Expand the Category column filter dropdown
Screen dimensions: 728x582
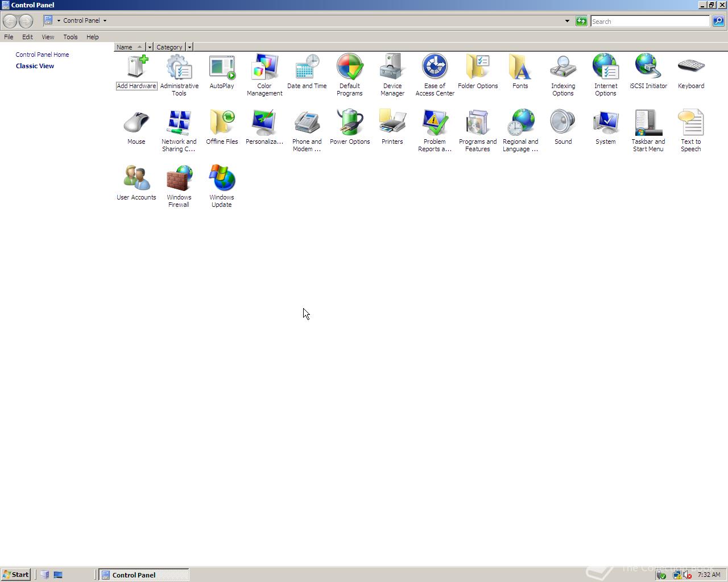(x=189, y=47)
